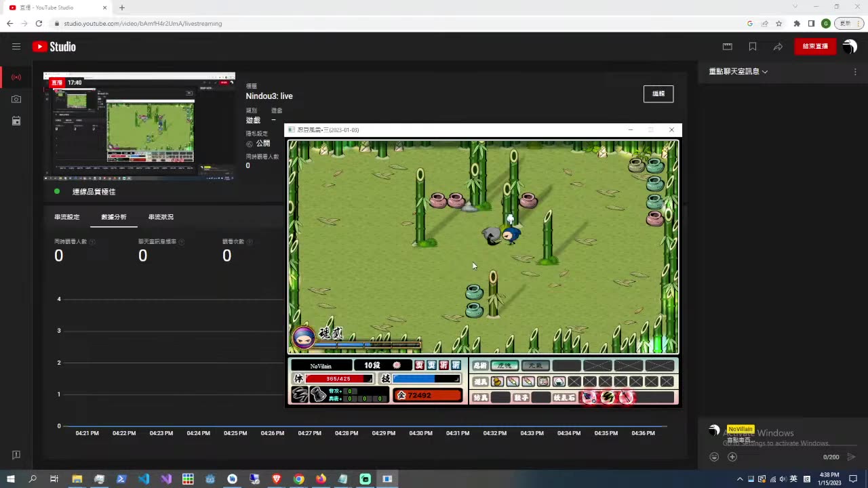Click the help icon beside 聊天室訊息頻率
The width and height of the screenshot is (868, 488).
pyautogui.click(x=181, y=242)
